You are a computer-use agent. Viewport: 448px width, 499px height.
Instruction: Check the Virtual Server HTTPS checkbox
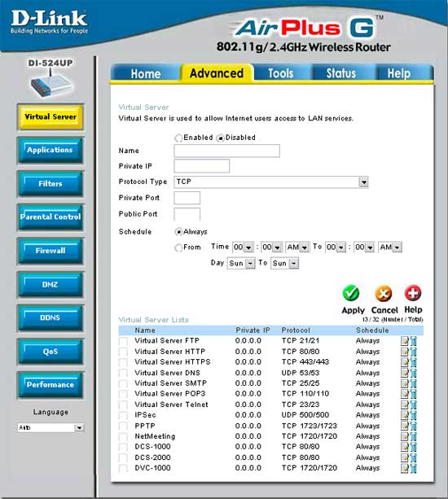pos(123,362)
